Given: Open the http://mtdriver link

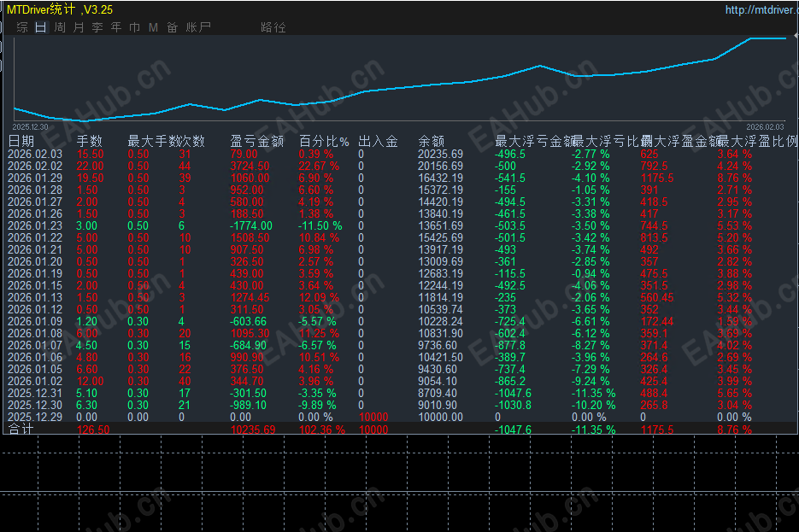Looking at the screenshot, I should (x=761, y=9).
